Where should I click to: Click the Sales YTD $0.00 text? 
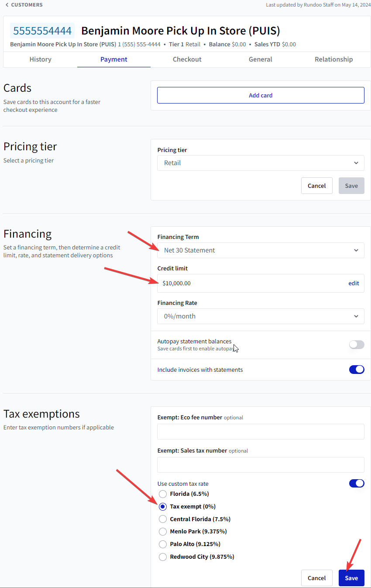pyautogui.click(x=275, y=45)
